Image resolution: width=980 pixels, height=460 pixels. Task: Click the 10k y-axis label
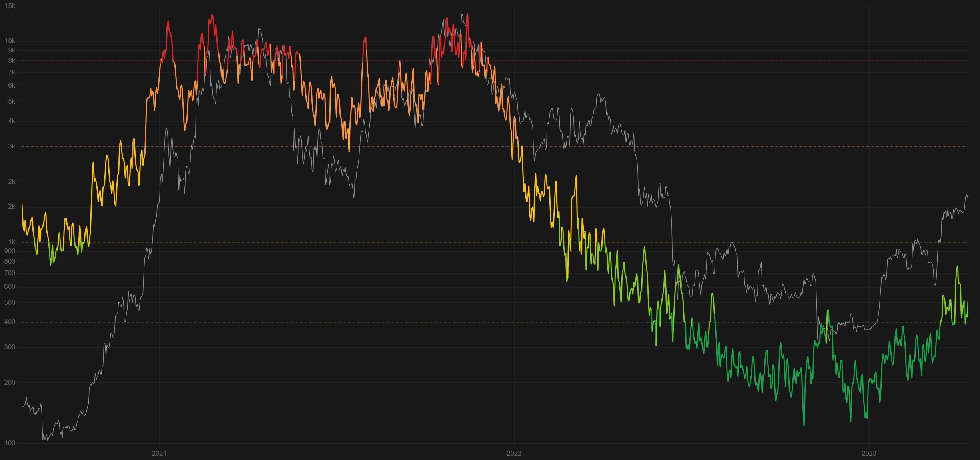(10, 41)
